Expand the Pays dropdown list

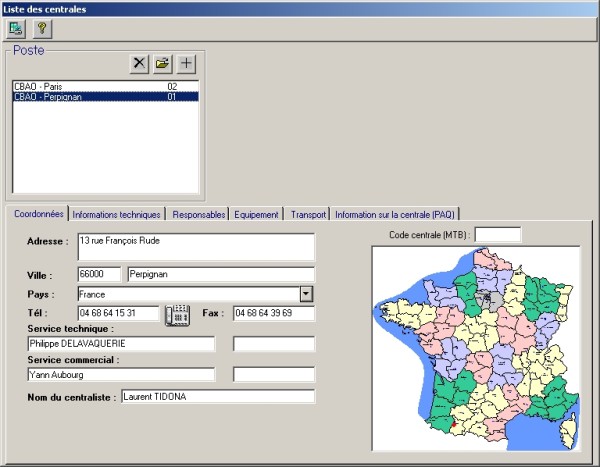(307, 294)
